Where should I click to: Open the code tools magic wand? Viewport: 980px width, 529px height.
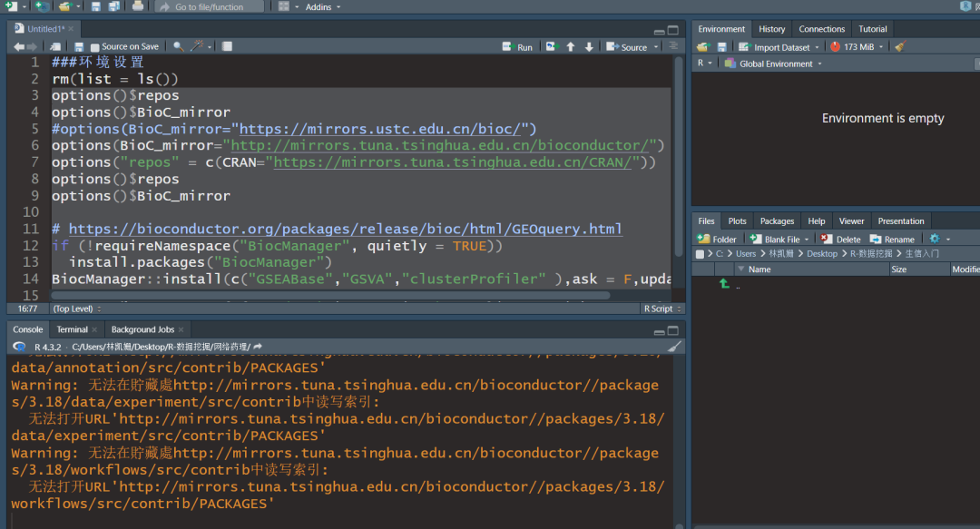(198, 45)
